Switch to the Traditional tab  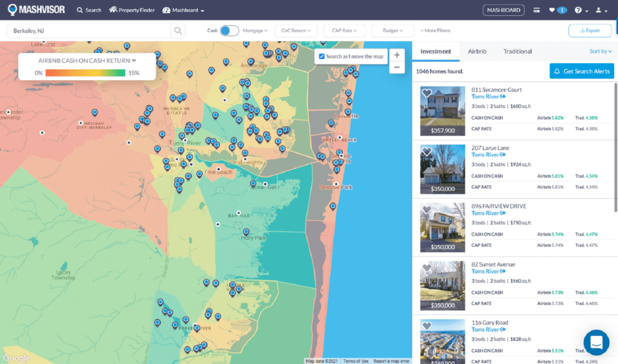click(517, 51)
